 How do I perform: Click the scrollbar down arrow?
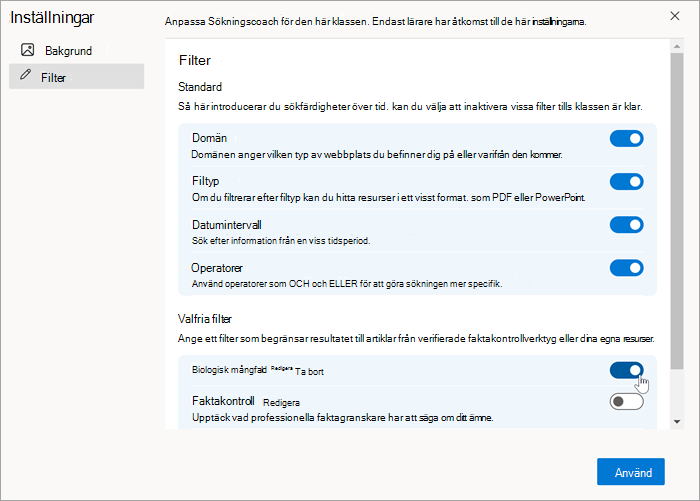point(677,422)
